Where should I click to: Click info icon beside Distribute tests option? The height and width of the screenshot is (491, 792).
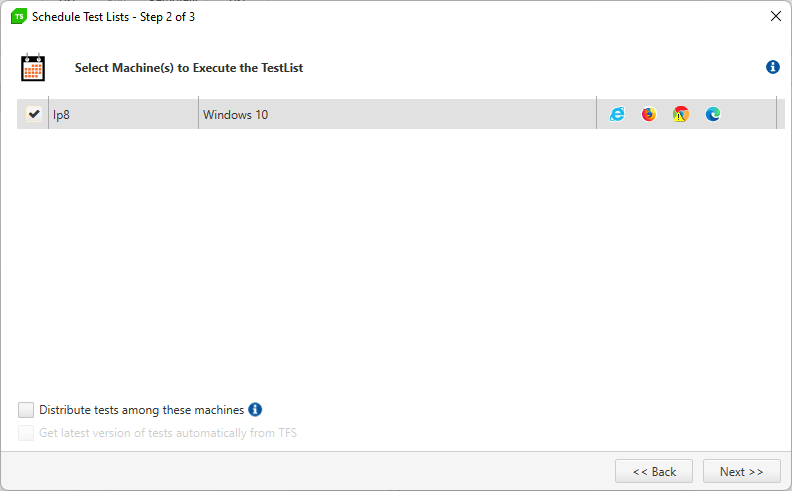255,409
